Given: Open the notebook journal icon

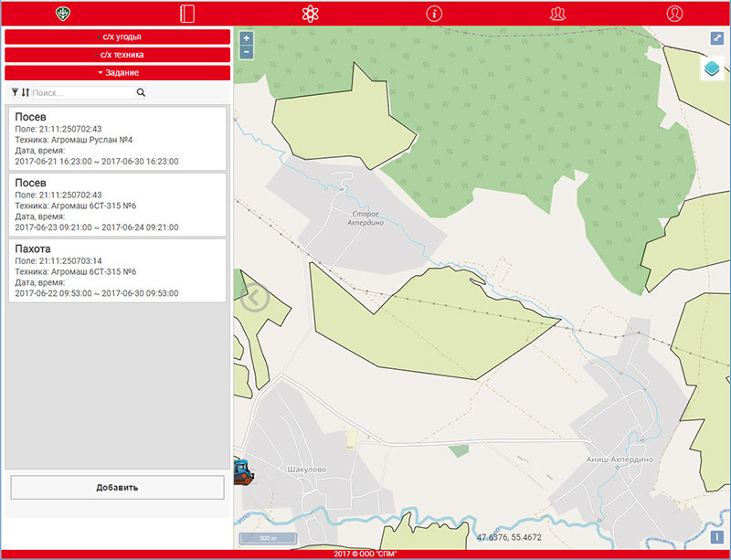Looking at the screenshot, I should [x=187, y=14].
